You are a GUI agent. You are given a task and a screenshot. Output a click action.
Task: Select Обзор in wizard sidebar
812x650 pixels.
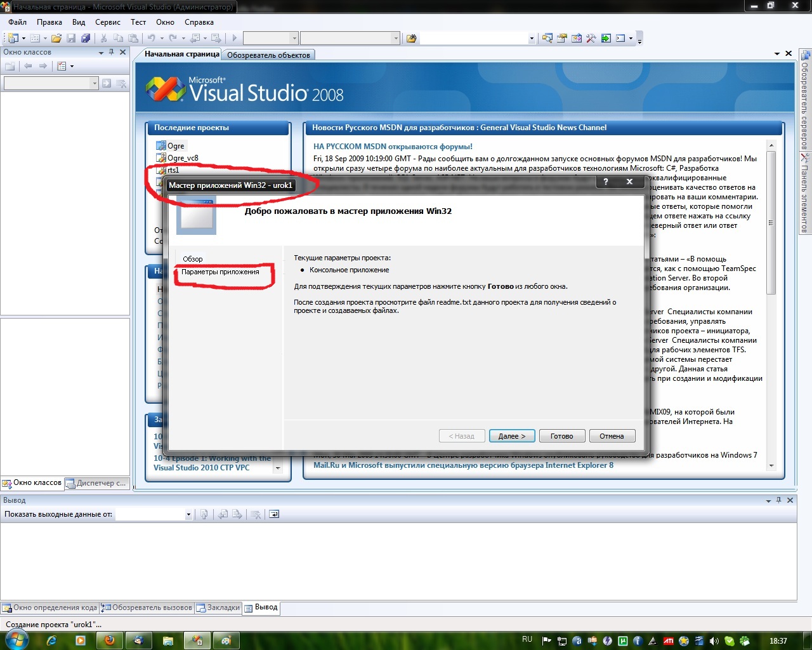point(193,259)
